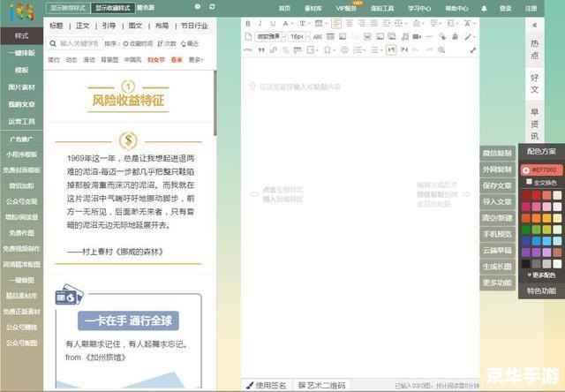565x392 pixels.
Task: Switch to the 标题 style tab
Action: [56, 26]
